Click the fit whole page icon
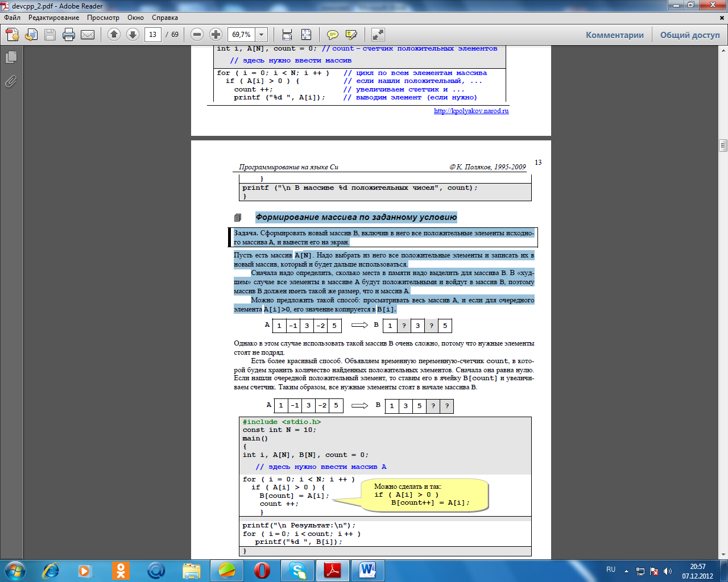Image resolution: width=728 pixels, height=582 pixels. pyautogui.click(x=306, y=35)
